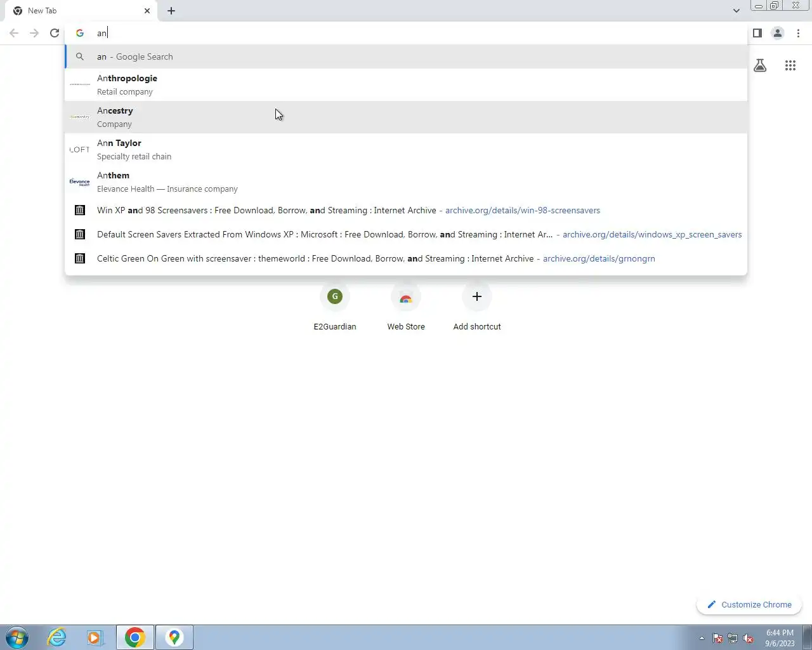This screenshot has height=650, width=812.
Task: Select the New Tab tab
Action: pos(81,11)
